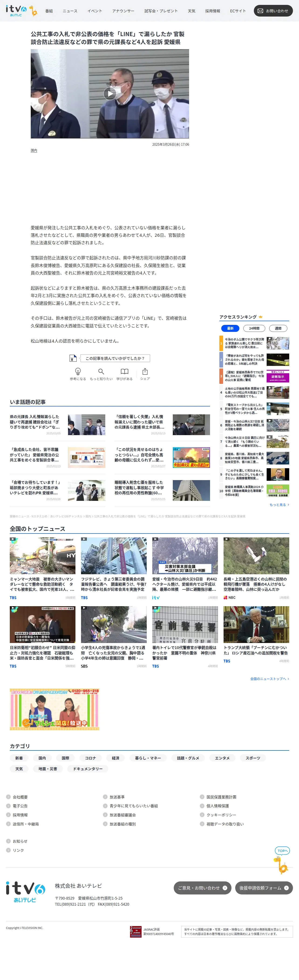Open 今治市の山林火災9日目 news card

pos(185,568)
